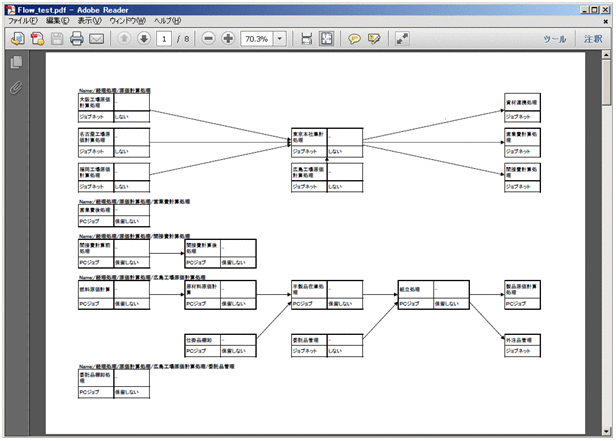The height and width of the screenshot is (441, 616).
Task: Select the highlight text tool
Action: [x=374, y=39]
